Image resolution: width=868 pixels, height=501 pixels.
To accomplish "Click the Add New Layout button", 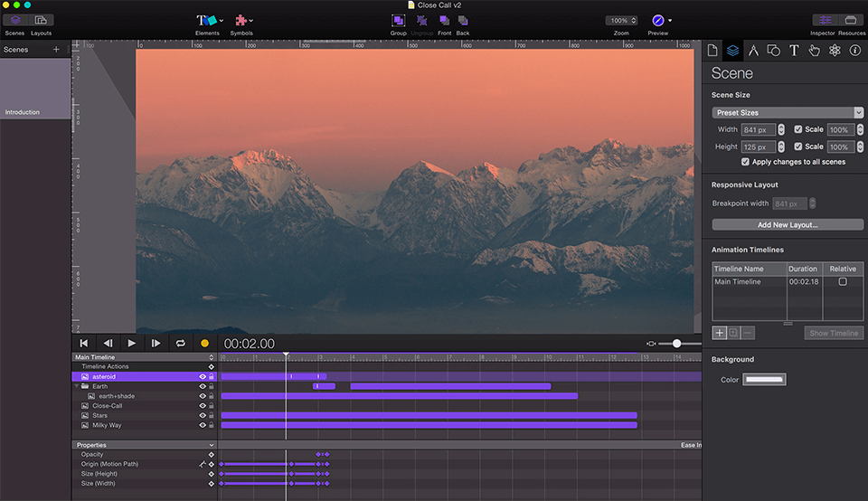I will tap(787, 224).
